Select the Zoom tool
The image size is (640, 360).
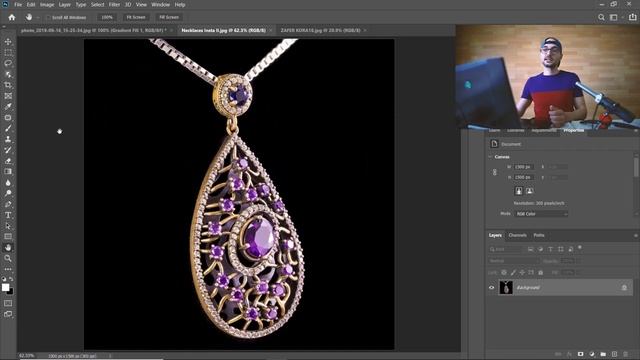[8, 258]
